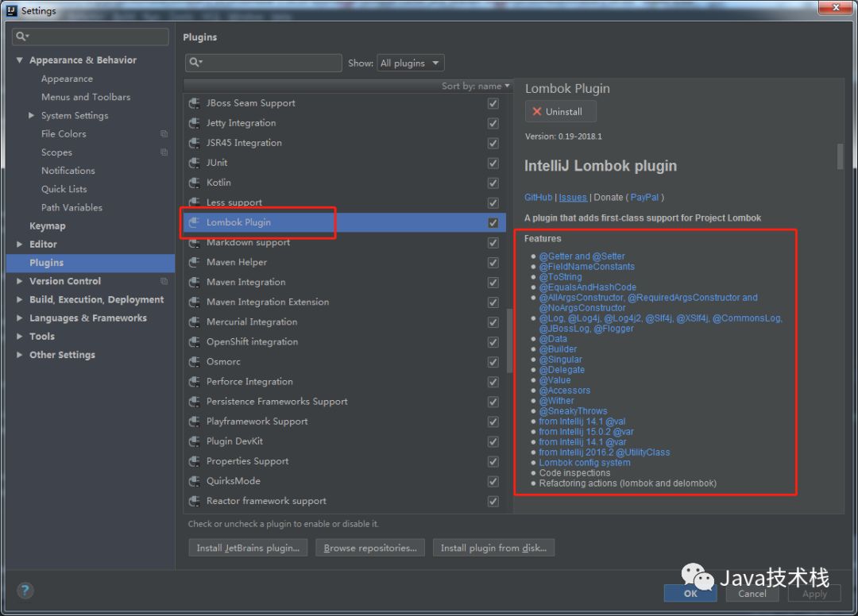Click the plugin icon beside Plugin DevKit
The width and height of the screenshot is (858, 616).
click(x=195, y=441)
